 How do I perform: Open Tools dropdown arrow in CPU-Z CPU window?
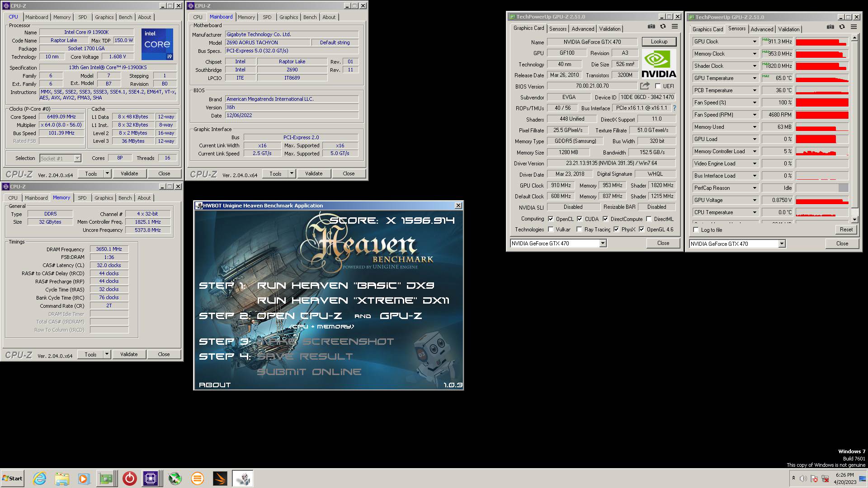pos(107,174)
